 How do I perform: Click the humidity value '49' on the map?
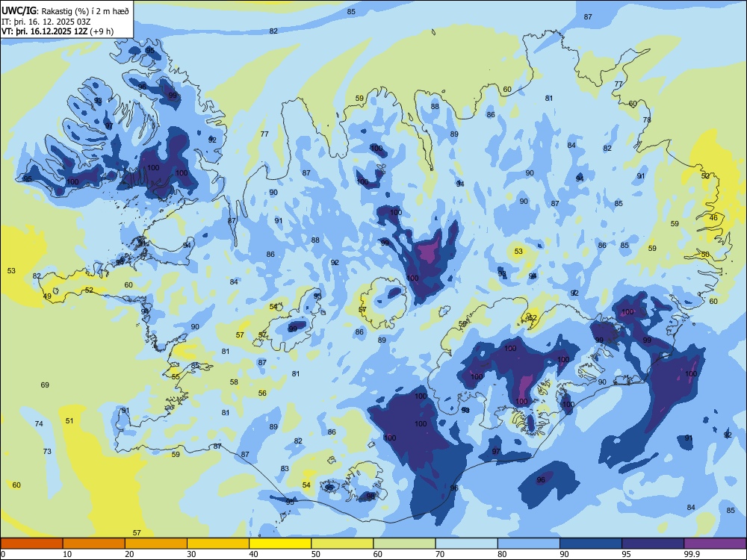click(47, 296)
